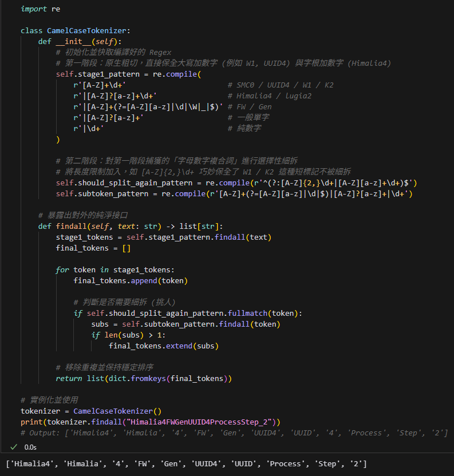Click 'list[str]' return type annotation

199,226
